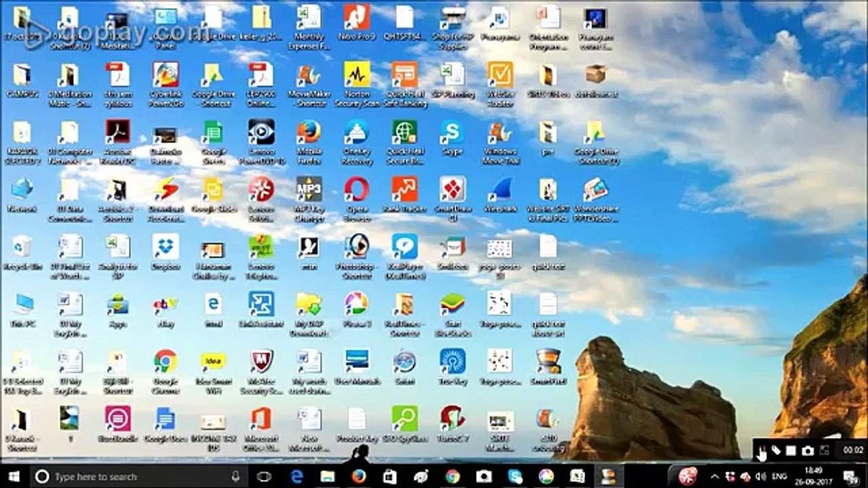Open the Windows Start menu

click(13, 476)
